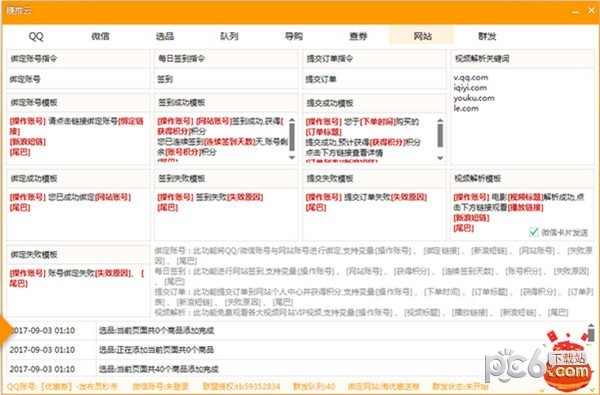Open the 查券 tab
Screen dimensions: 600x395
(x=358, y=36)
